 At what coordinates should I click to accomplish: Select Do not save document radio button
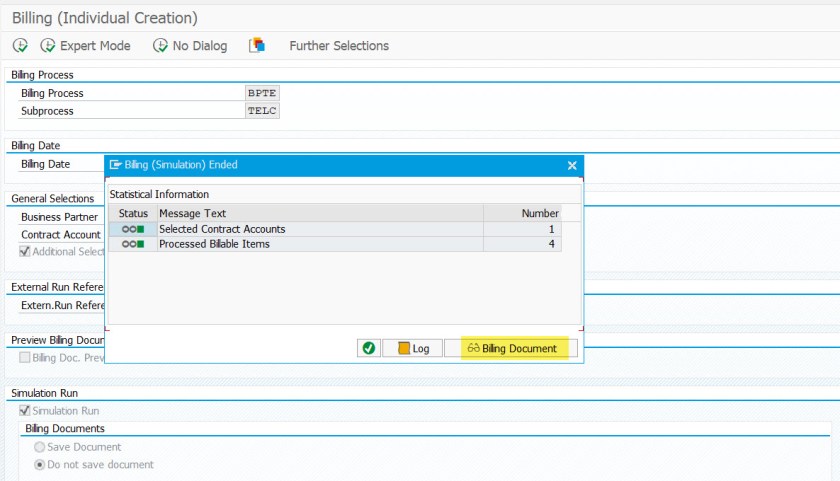click(40, 464)
